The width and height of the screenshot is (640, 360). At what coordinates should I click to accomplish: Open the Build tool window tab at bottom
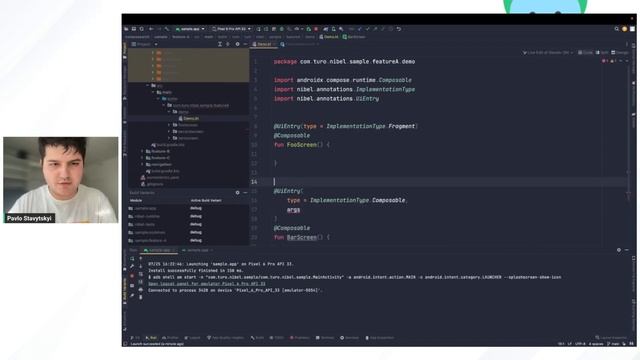pyautogui.click(x=257, y=338)
